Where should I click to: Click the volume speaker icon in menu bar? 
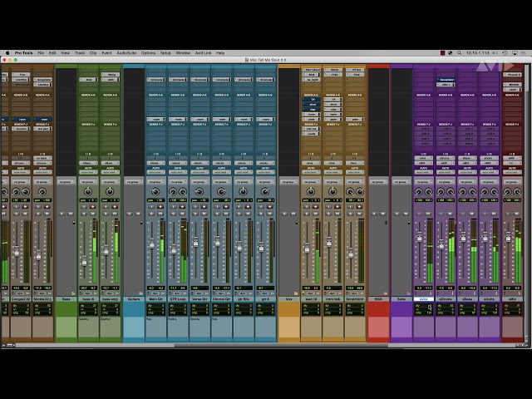tap(495, 53)
